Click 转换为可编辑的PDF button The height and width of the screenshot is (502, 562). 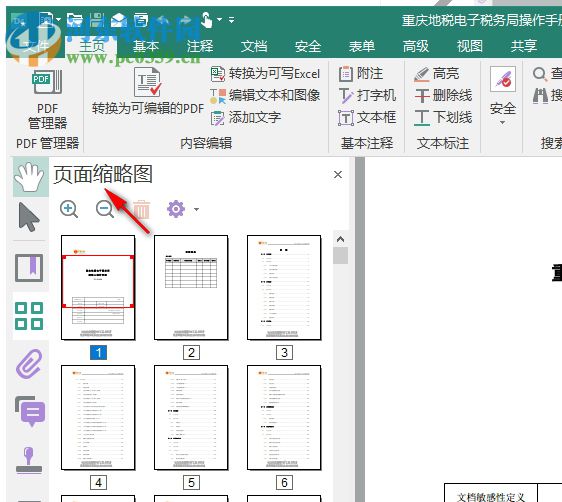point(148,90)
